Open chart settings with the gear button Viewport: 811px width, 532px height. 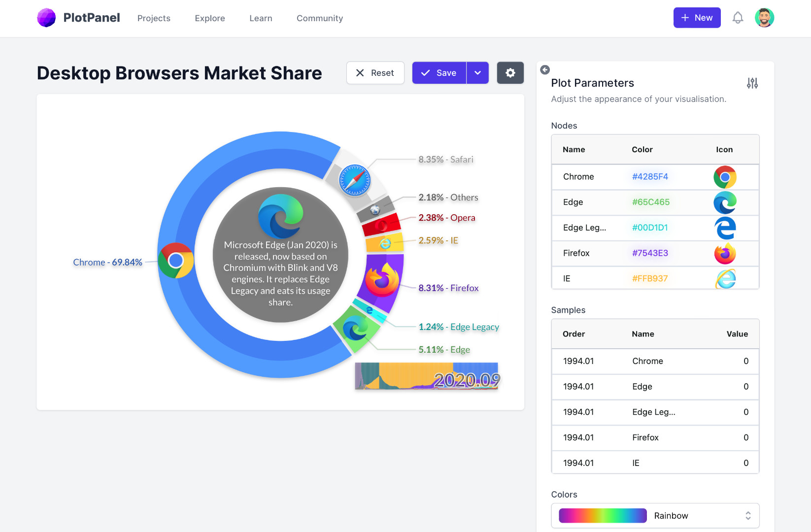pos(510,72)
